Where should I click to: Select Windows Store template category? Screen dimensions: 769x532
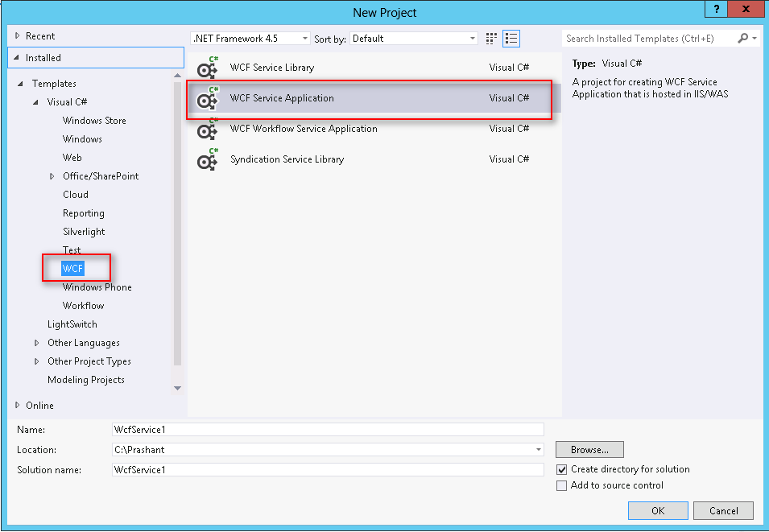[x=94, y=121]
